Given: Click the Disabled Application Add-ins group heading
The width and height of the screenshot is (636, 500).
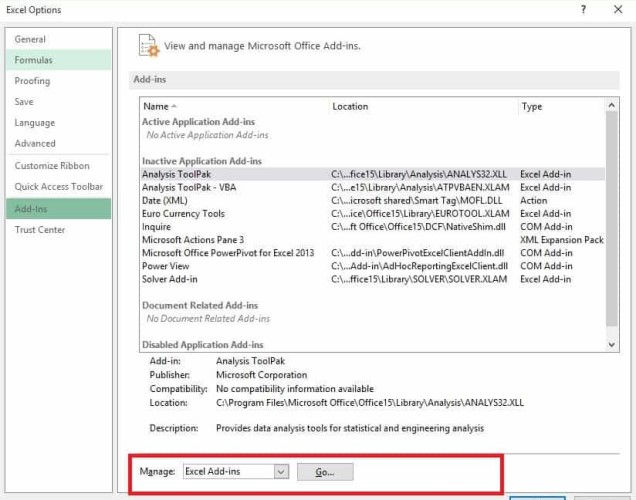Looking at the screenshot, I should (x=203, y=345).
